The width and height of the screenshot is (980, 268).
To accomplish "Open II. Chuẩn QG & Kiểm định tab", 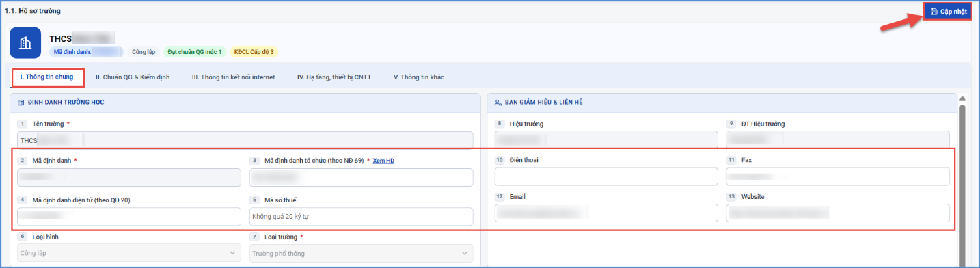I will click(133, 77).
